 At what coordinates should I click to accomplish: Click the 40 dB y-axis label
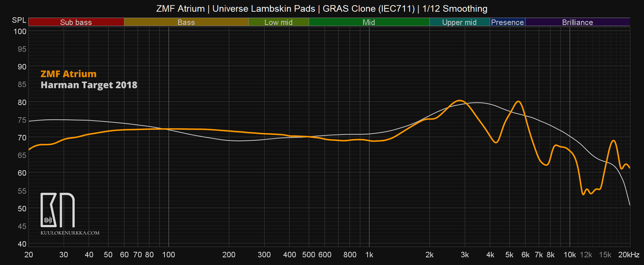pyautogui.click(x=22, y=244)
